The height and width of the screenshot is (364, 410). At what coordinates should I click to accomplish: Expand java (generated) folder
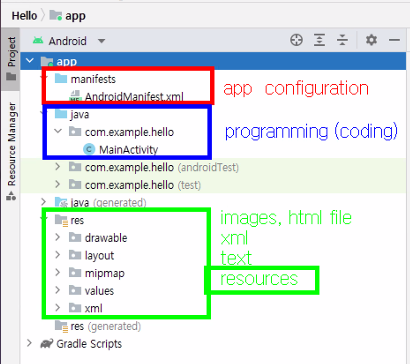click(x=43, y=202)
